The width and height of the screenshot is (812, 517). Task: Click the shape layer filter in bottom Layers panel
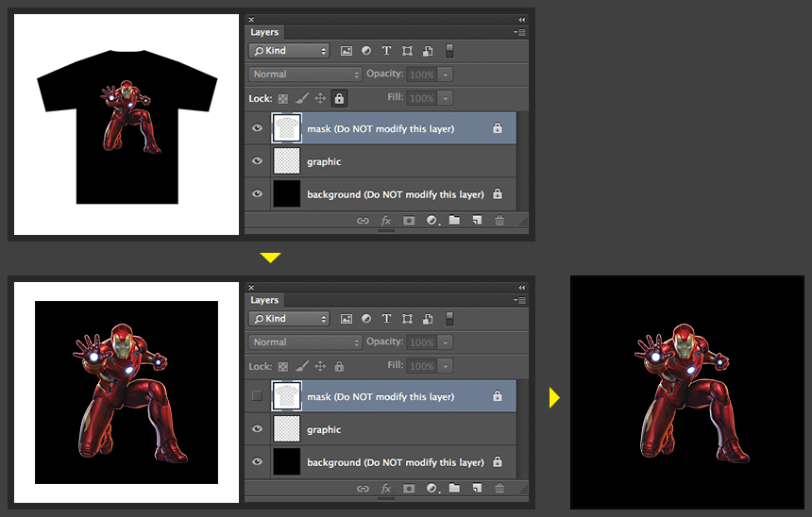pos(408,319)
